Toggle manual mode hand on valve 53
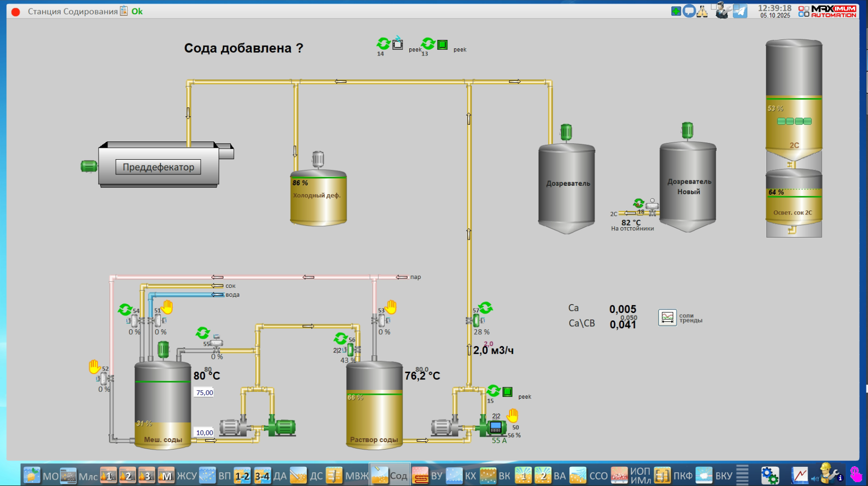Viewport: 868px width, 486px height. 391,307
